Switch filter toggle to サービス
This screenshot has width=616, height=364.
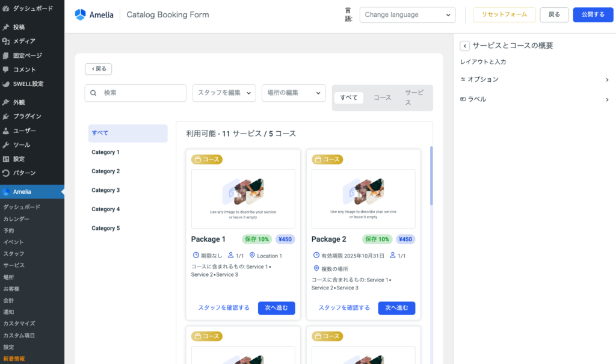414,97
